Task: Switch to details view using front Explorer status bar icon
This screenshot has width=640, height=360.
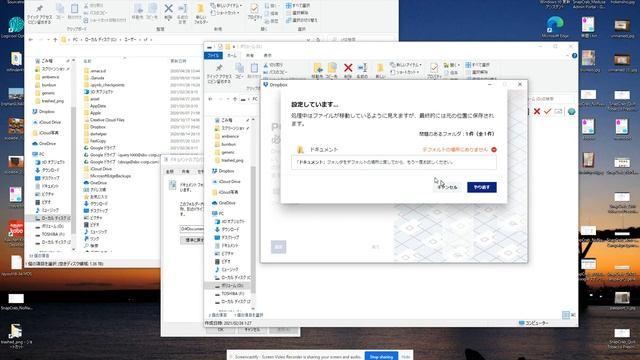Action: coord(566,315)
